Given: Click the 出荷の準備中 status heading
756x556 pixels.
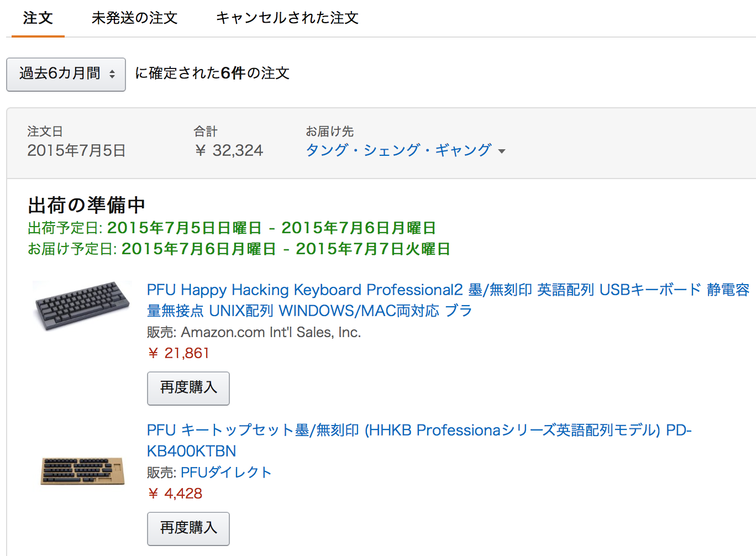Looking at the screenshot, I should [x=87, y=205].
